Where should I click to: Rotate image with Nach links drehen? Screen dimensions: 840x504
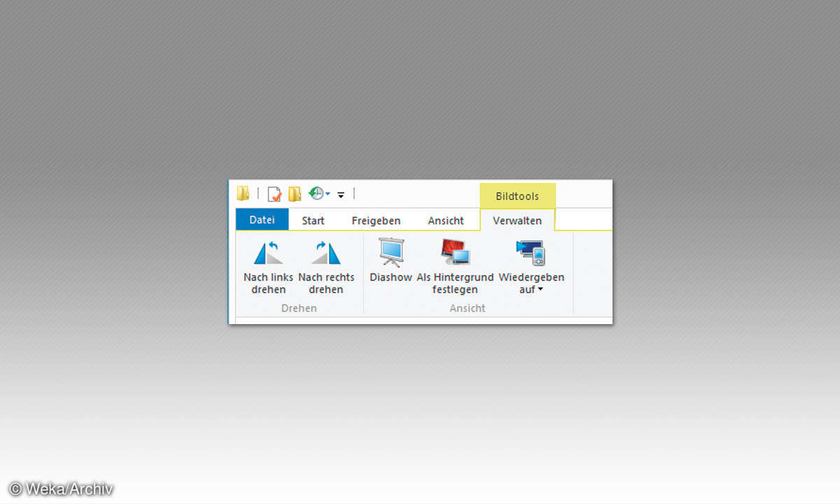coord(268,267)
